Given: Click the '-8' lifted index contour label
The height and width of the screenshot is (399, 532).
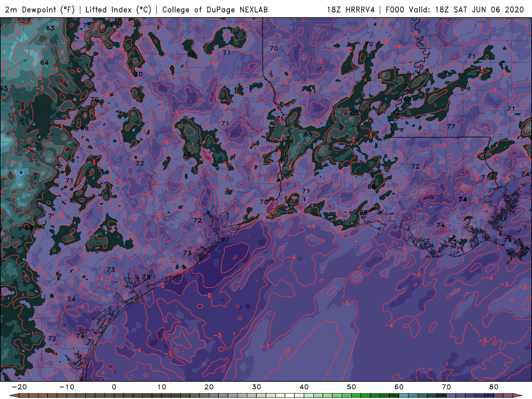Looking at the screenshot, I should pos(176,113).
